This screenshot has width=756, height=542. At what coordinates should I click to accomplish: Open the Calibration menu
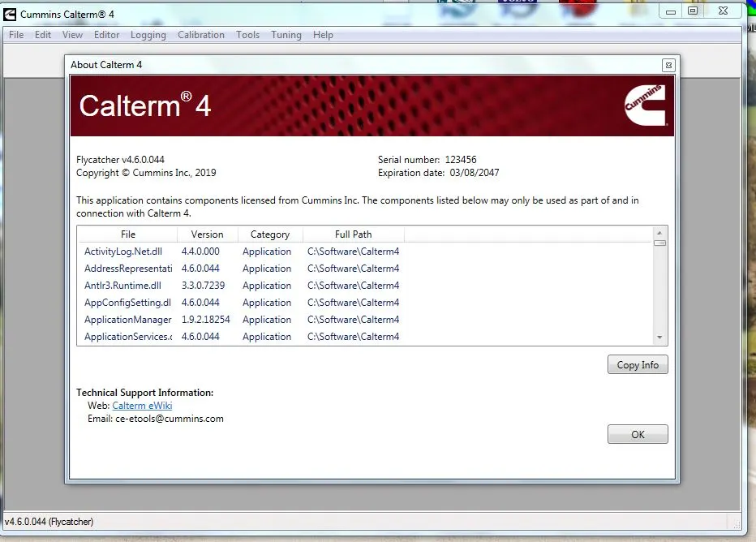(x=201, y=35)
